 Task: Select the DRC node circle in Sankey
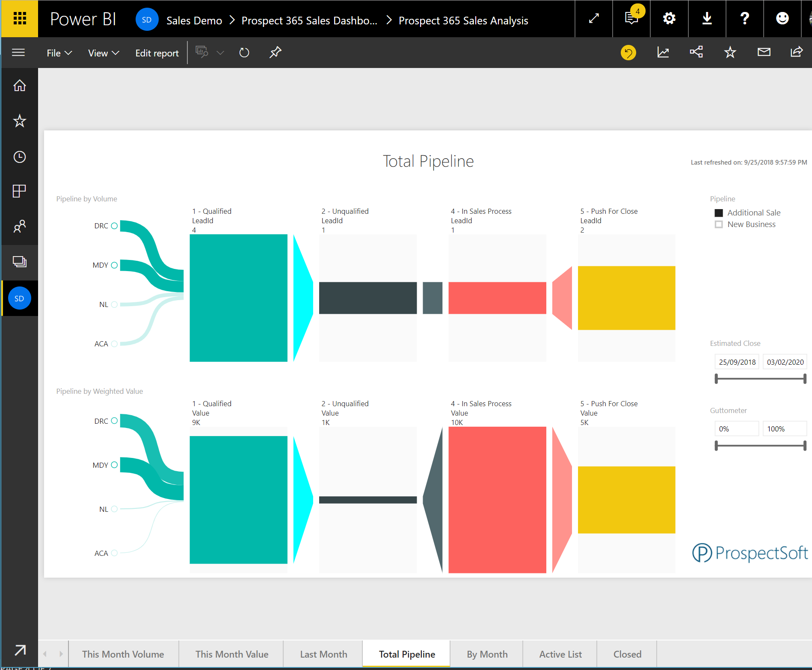pos(114,225)
